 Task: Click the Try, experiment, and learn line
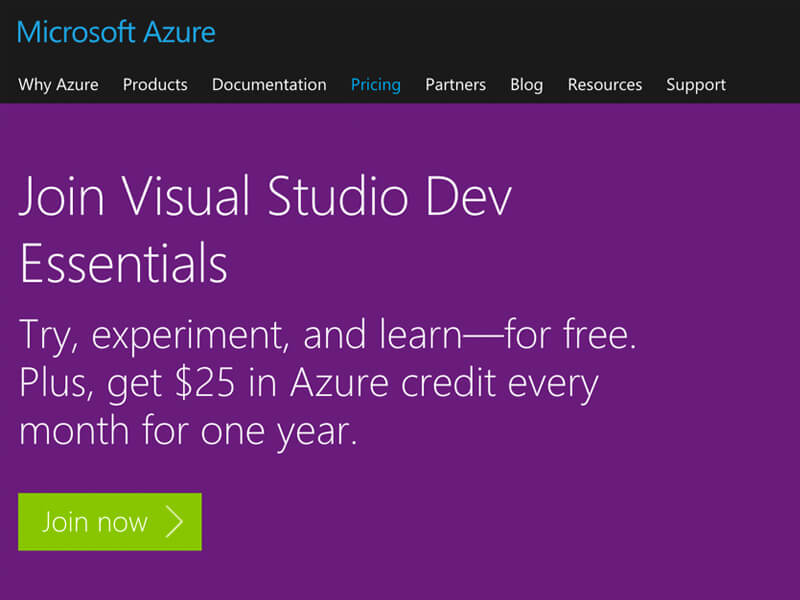click(x=240, y=336)
